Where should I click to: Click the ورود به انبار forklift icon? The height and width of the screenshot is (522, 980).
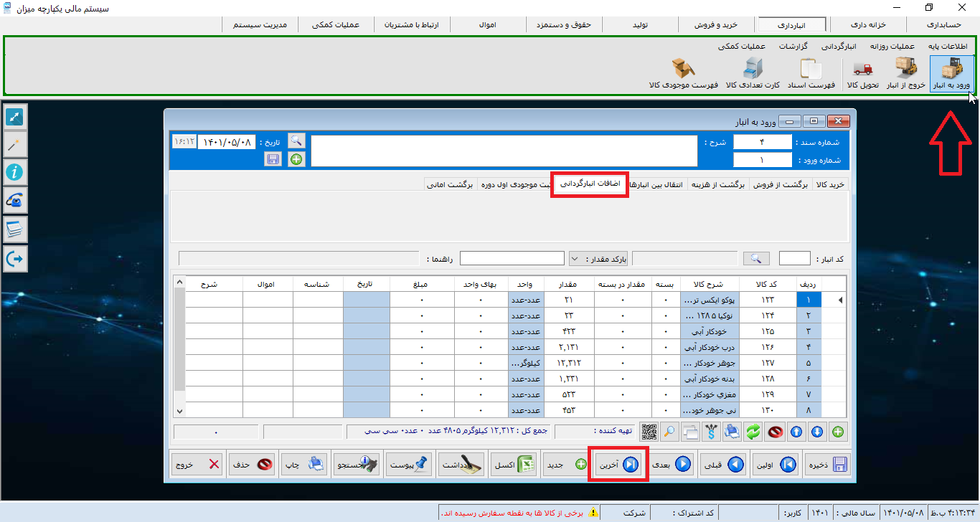(x=951, y=74)
